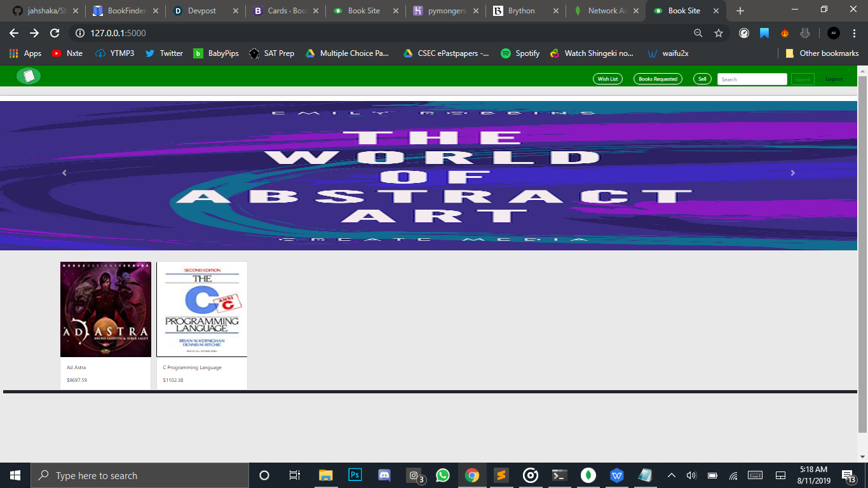The height and width of the screenshot is (488, 868).
Task: Open the Wish List page
Action: pos(608,79)
